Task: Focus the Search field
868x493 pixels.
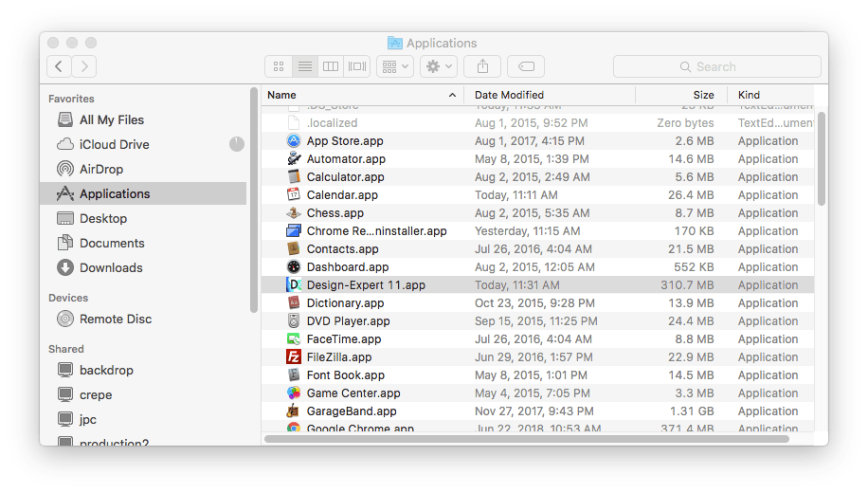Action: [717, 66]
